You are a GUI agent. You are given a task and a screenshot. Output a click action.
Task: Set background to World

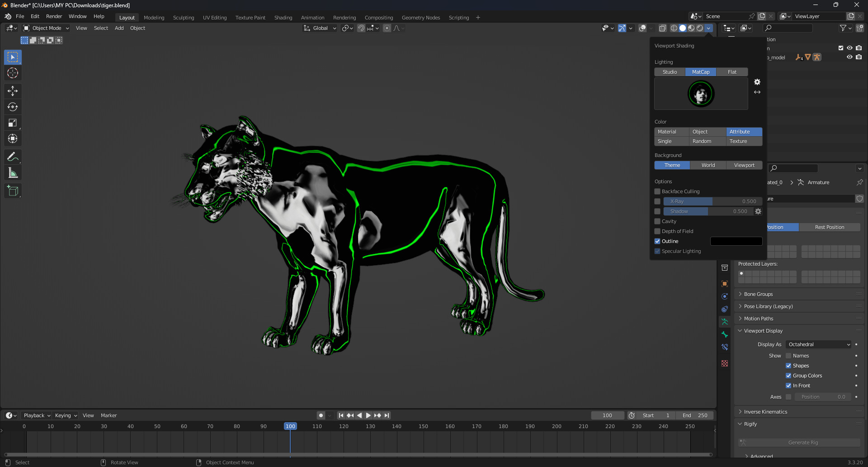click(708, 165)
